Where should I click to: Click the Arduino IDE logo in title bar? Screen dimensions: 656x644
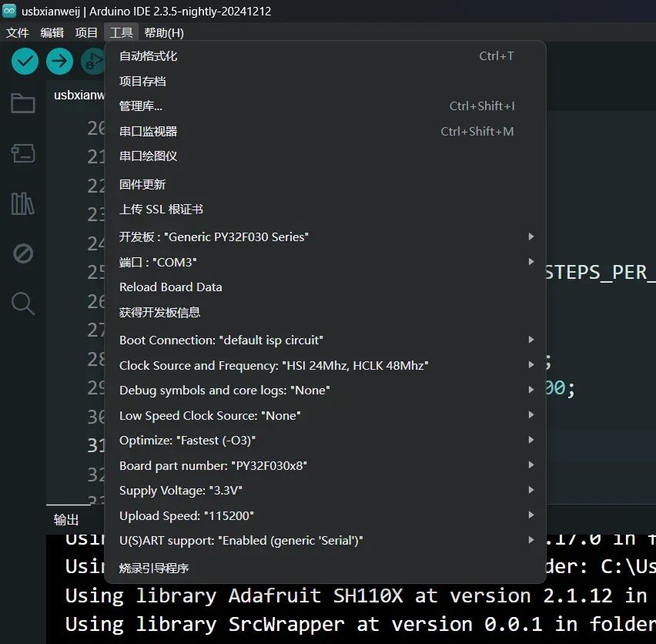pos(9,11)
